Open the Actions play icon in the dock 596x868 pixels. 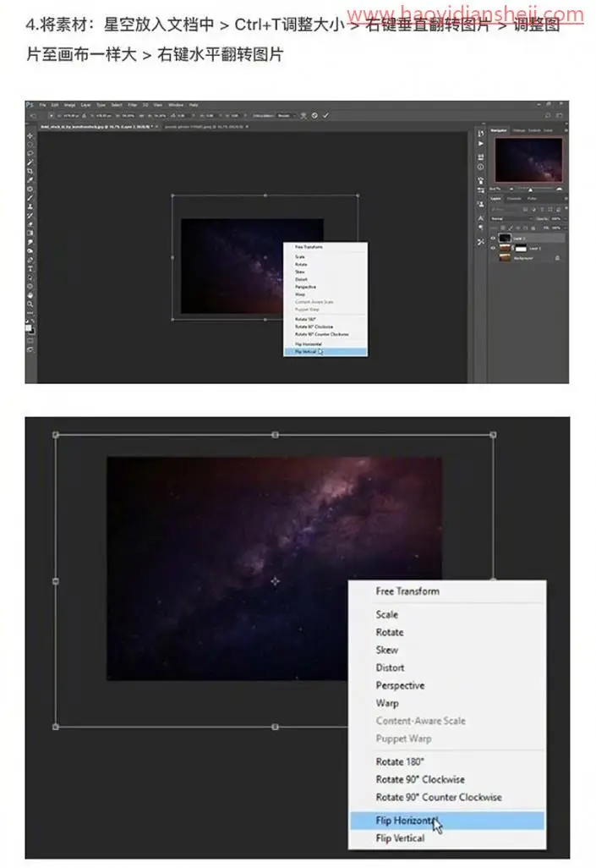(x=481, y=143)
